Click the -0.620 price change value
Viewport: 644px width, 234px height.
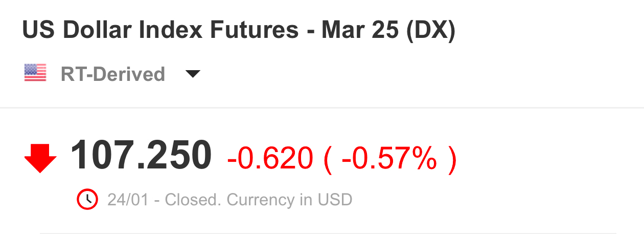pyautogui.click(x=270, y=158)
